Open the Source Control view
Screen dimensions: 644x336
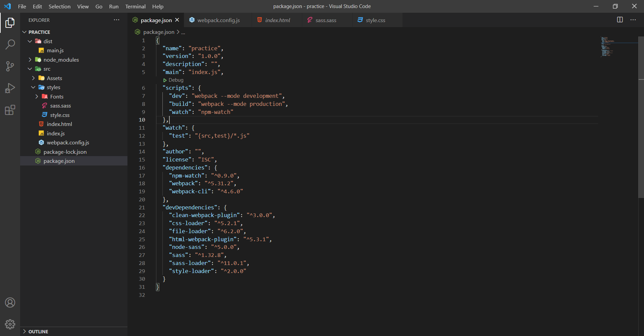pyautogui.click(x=10, y=66)
